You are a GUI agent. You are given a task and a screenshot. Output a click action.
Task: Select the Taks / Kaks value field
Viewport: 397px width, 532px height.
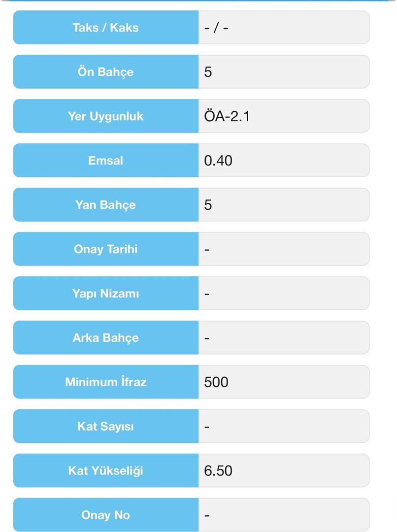click(284, 28)
